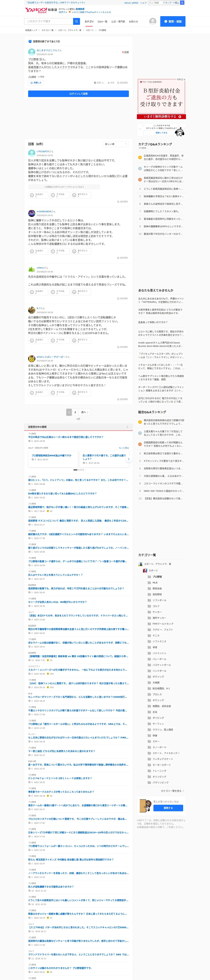This screenshot has height=980, width=210.
Task: Go to 次へ next answers page
Action: click(85, 412)
